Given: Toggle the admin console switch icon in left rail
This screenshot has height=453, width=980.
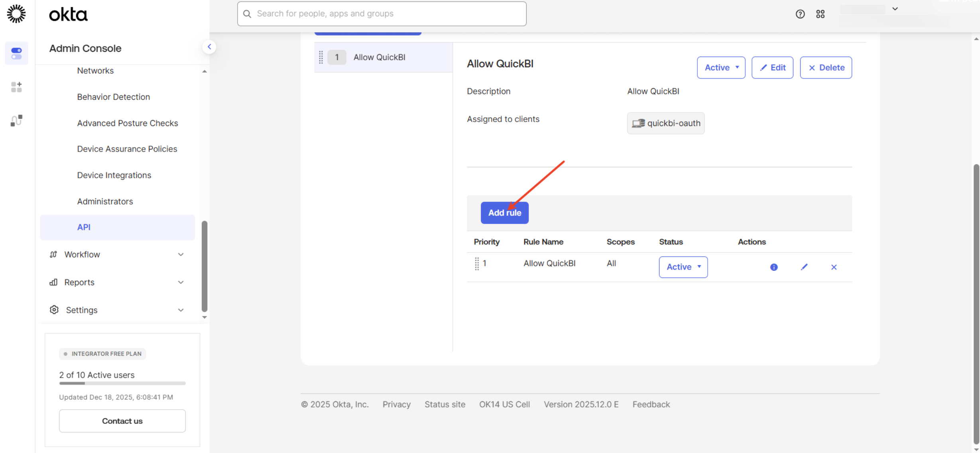Looking at the screenshot, I should tap(16, 53).
